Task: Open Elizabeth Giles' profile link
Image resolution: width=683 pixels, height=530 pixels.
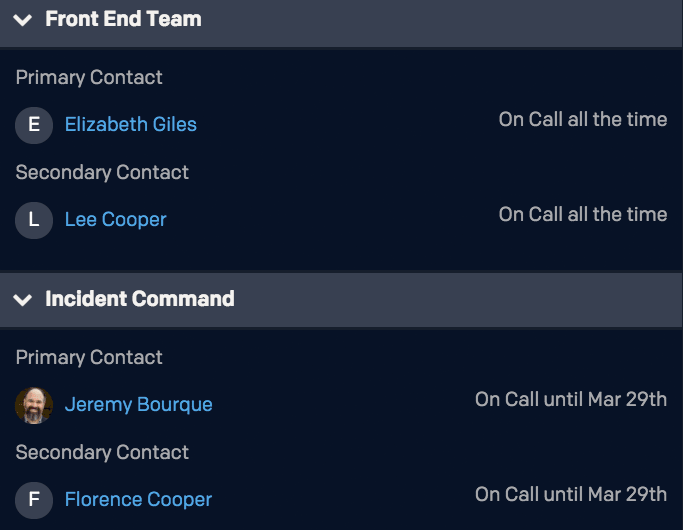Action: (130, 125)
